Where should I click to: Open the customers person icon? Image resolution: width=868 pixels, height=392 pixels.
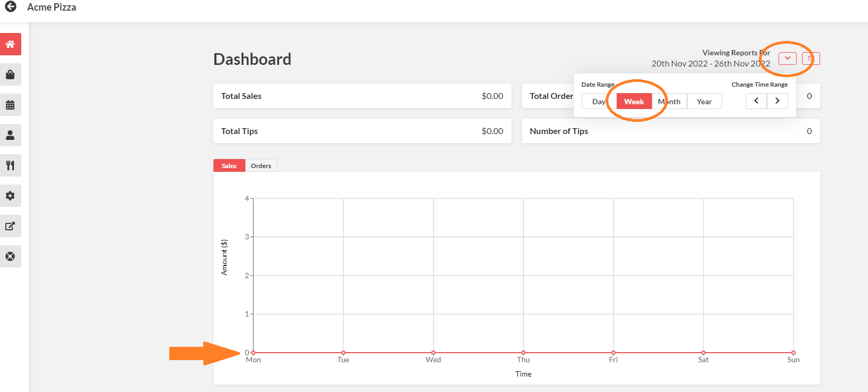coord(10,135)
